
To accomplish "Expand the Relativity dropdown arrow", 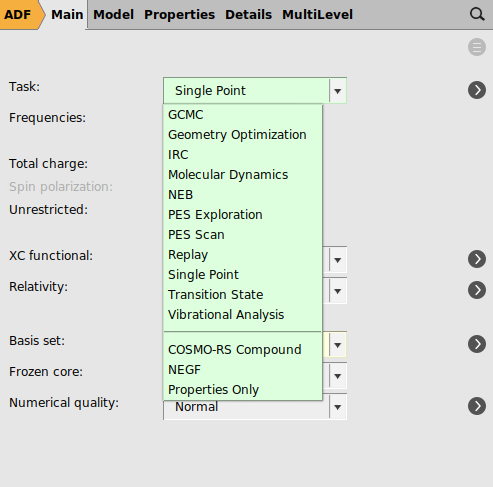I will (x=338, y=291).
